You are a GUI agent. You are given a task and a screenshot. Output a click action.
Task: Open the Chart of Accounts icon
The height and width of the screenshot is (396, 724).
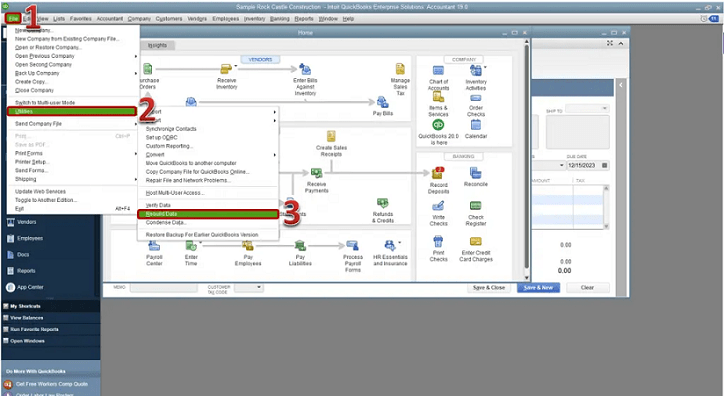[438, 71]
